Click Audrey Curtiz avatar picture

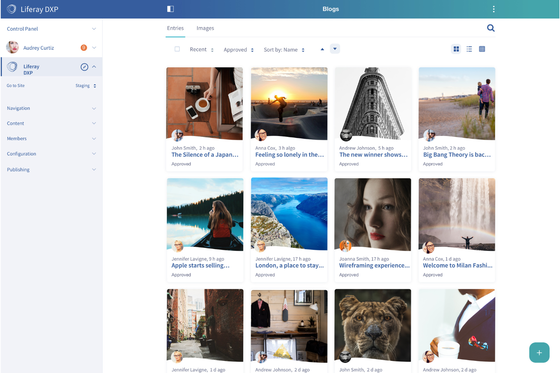[12, 47]
